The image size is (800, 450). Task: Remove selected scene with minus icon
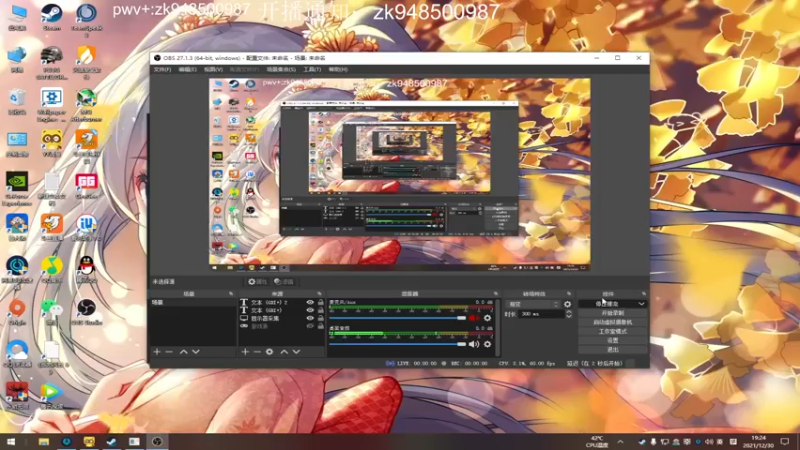(169, 352)
